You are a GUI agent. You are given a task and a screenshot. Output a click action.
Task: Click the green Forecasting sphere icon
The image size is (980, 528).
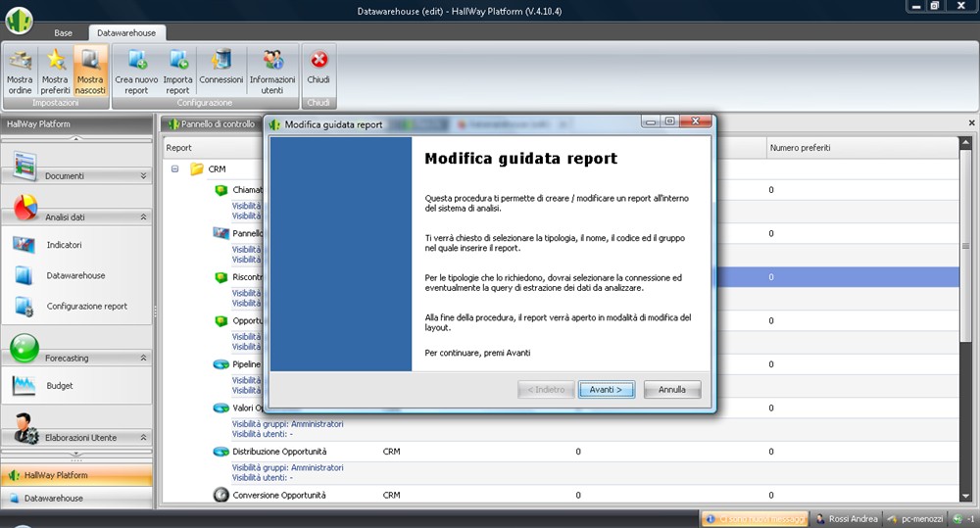[24, 348]
